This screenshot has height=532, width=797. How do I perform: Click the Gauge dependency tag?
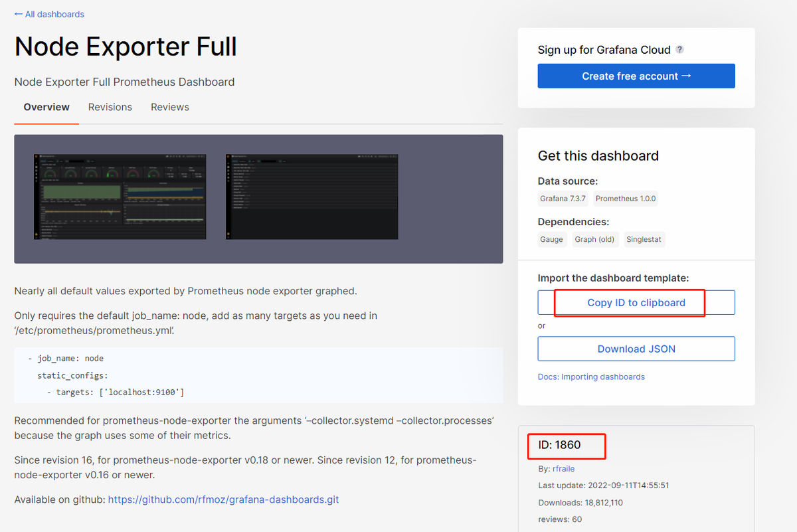552,239
